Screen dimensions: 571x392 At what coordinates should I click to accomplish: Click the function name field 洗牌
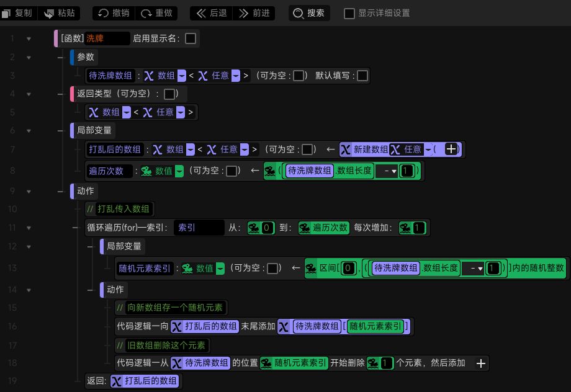pos(107,38)
